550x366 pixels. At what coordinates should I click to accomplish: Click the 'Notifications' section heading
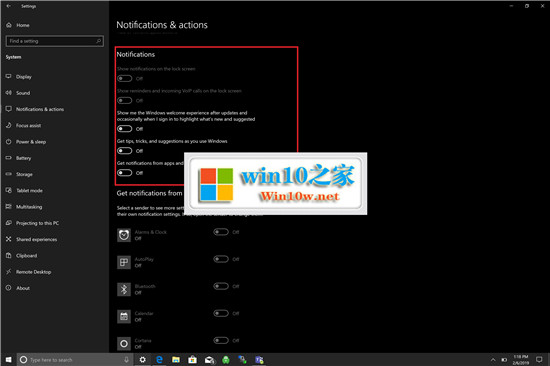coord(136,54)
